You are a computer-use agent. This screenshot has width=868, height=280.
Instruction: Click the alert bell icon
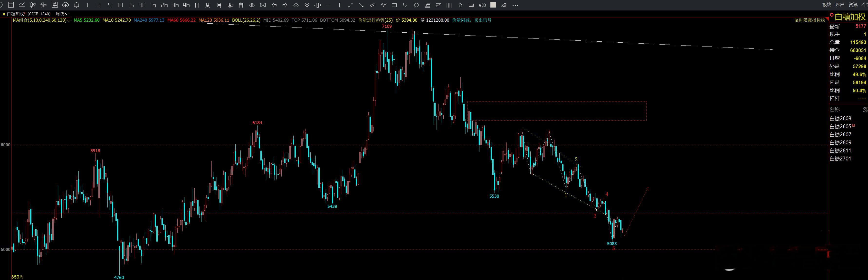(x=76, y=5)
